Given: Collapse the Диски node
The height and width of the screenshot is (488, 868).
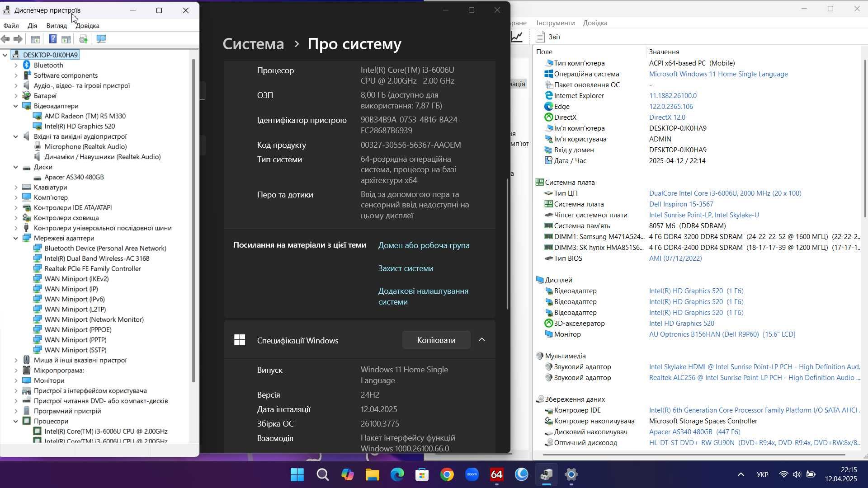Looking at the screenshot, I should tap(16, 167).
